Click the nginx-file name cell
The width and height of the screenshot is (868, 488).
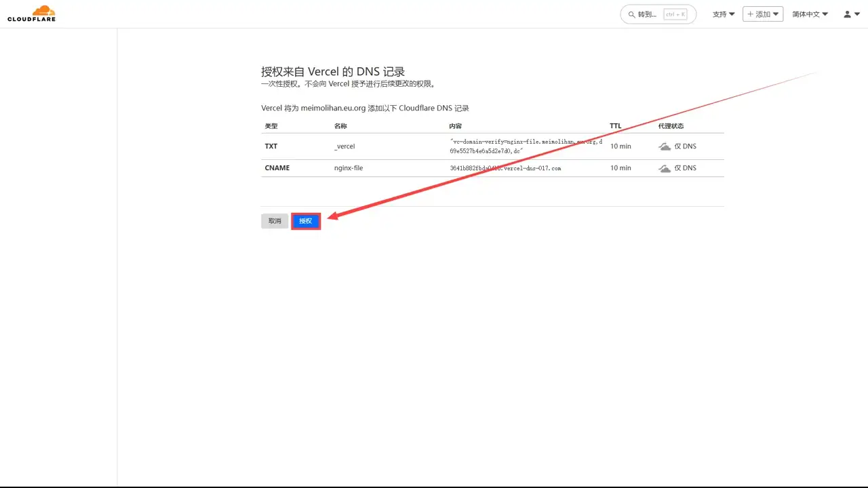(349, 168)
